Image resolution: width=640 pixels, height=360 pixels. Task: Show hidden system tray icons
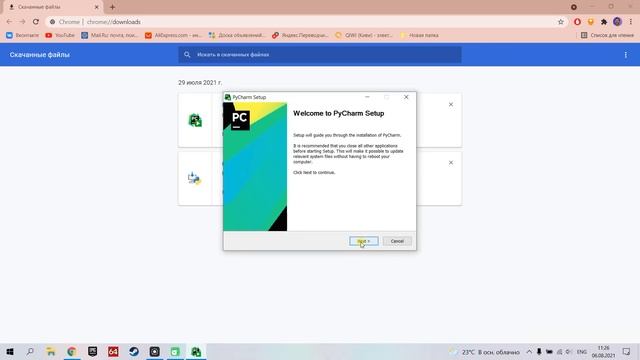(x=529, y=352)
